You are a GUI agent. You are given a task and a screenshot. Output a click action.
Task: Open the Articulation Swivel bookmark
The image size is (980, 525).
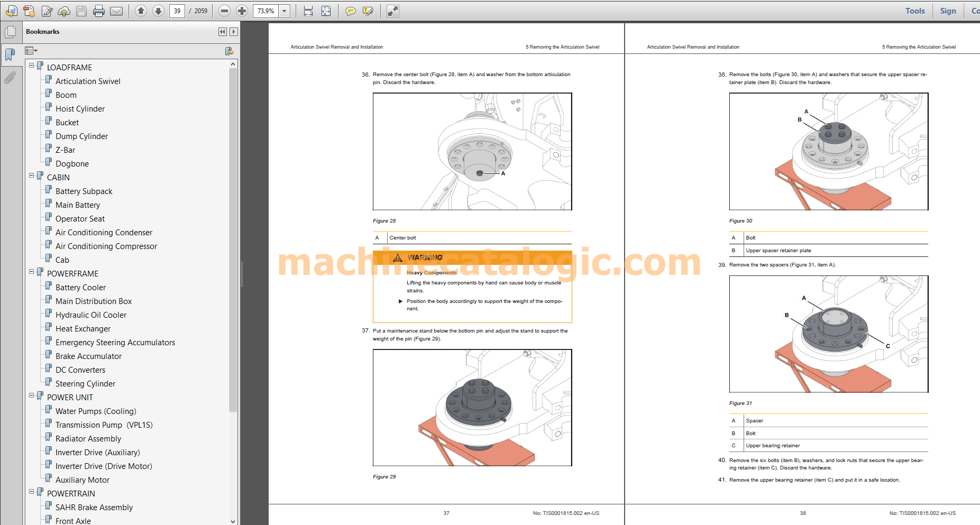[x=88, y=81]
